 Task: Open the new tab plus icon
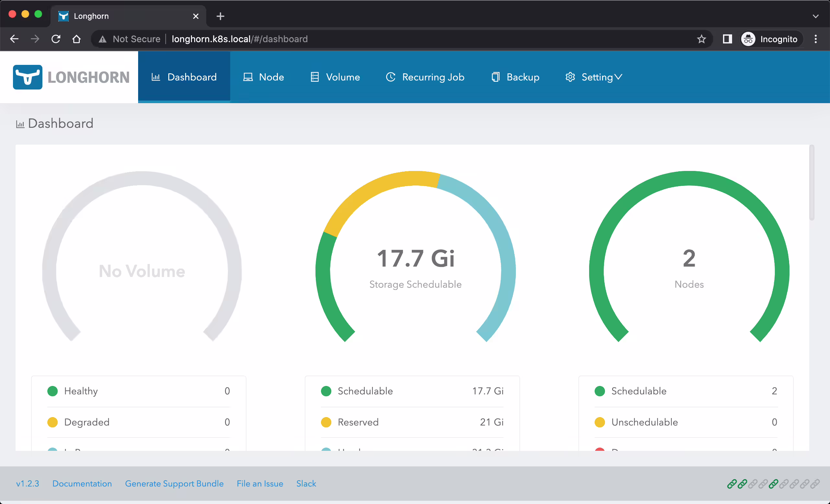point(220,16)
